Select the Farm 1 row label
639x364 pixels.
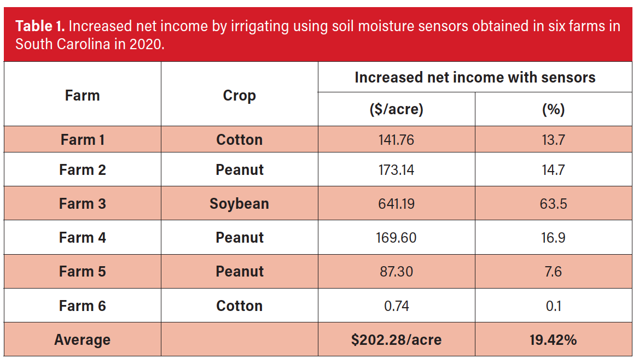[83, 140]
